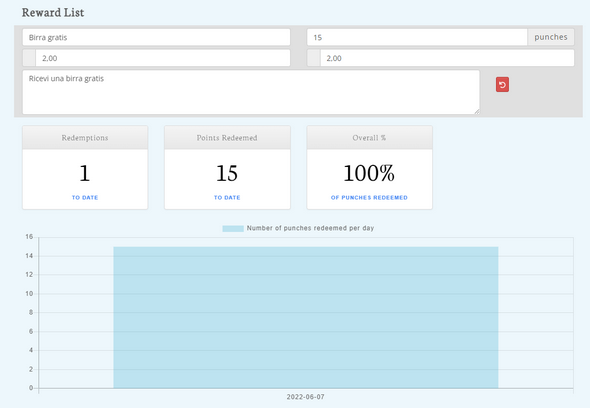
Task: Toggle the legend color box for punches redeemed
Action: pyautogui.click(x=233, y=228)
